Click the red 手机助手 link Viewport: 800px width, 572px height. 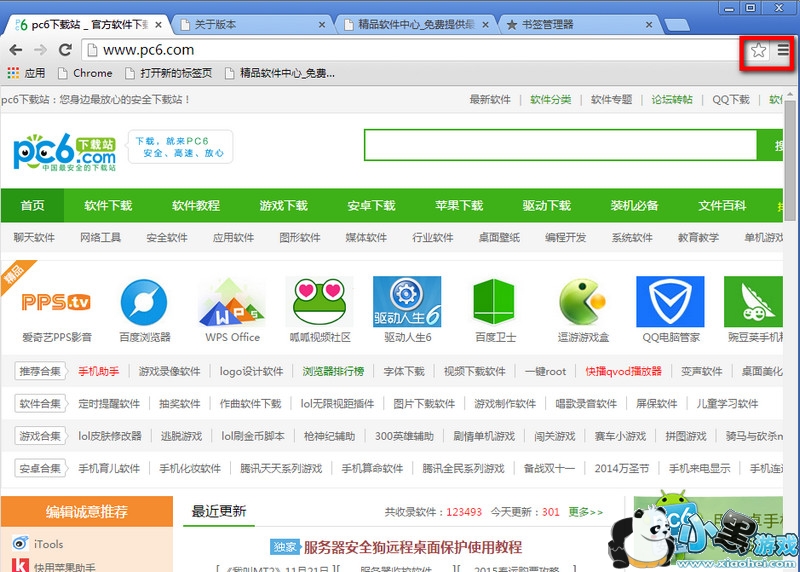pyautogui.click(x=98, y=371)
